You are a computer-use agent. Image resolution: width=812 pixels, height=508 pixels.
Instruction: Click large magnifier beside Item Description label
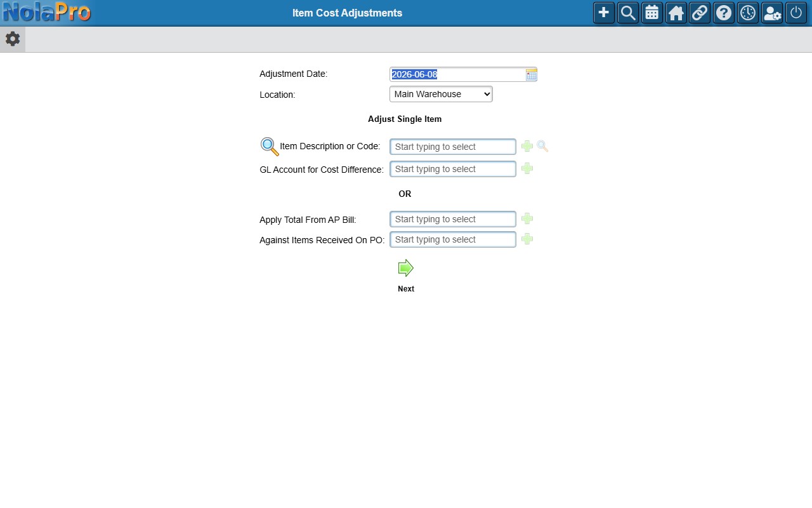(x=270, y=147)
